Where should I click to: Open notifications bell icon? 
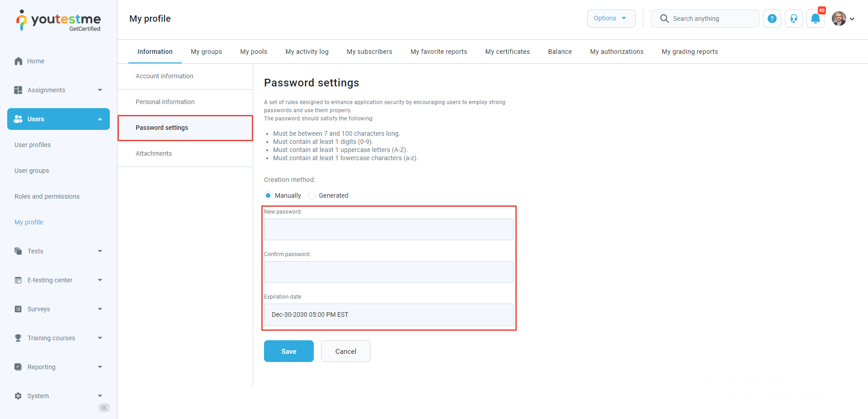point(816,19)
